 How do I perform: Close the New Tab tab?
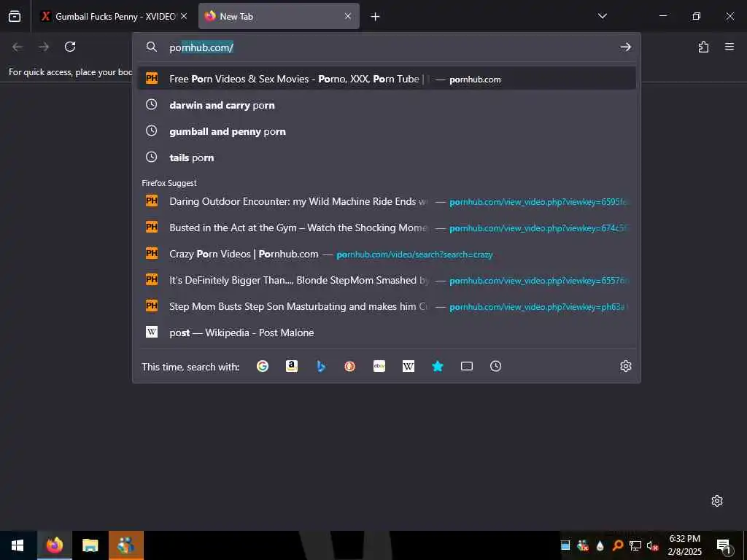coord(348,16)
